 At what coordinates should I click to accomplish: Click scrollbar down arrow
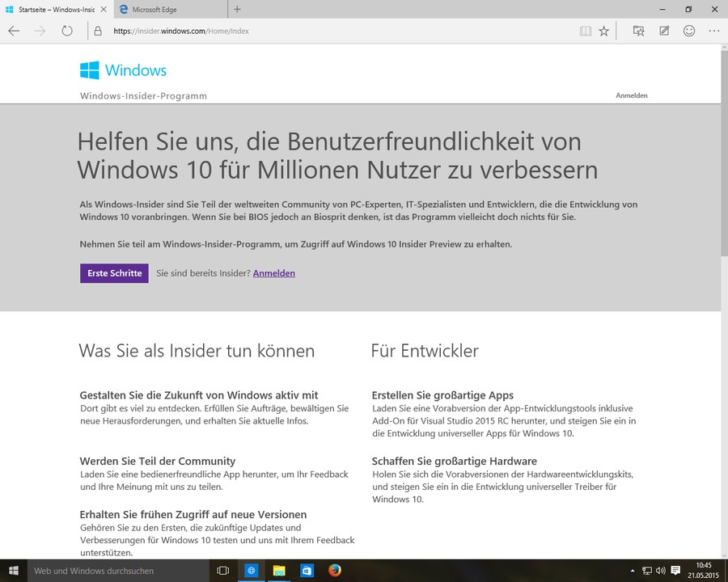pyautogui.click(x=724, y=555)
